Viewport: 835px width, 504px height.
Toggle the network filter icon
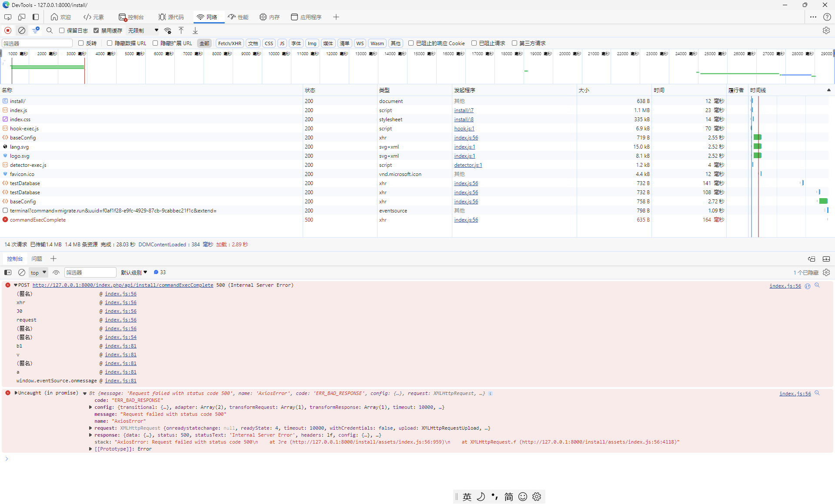36,30
